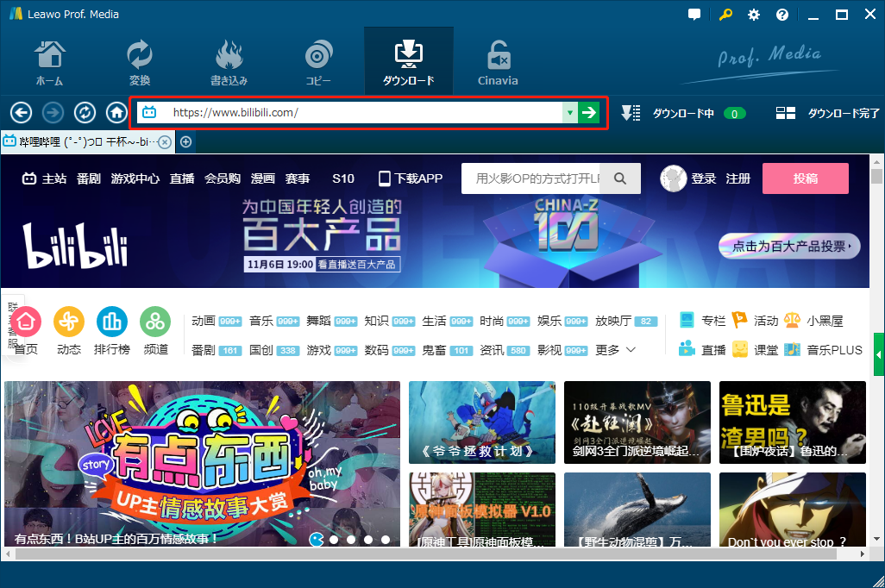The image size is (885, 588).
Task: Expand the URL history dropdown
Action: [x=570, y=113]
